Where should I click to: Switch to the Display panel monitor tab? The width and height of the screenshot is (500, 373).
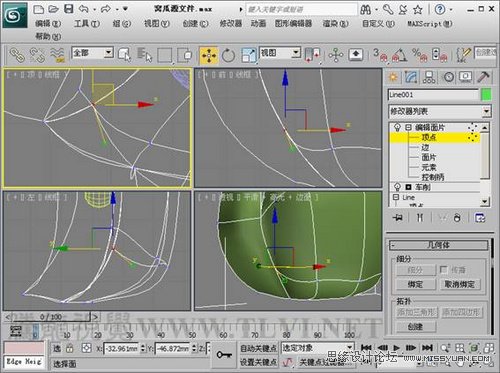(x=466, y=77)
